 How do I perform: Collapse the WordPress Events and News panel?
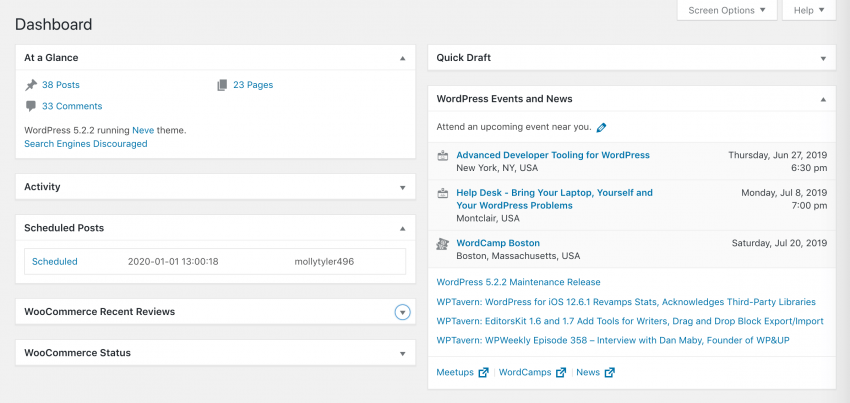(x=823, y=99)
